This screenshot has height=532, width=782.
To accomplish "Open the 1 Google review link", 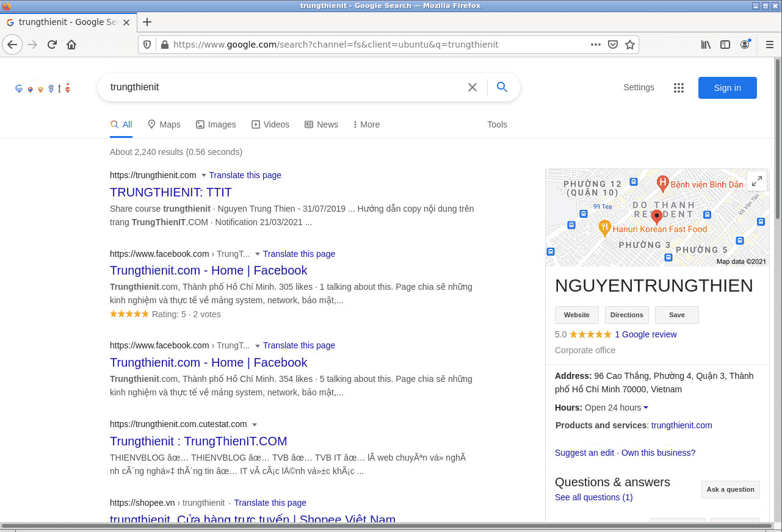I will coord(645,334).
